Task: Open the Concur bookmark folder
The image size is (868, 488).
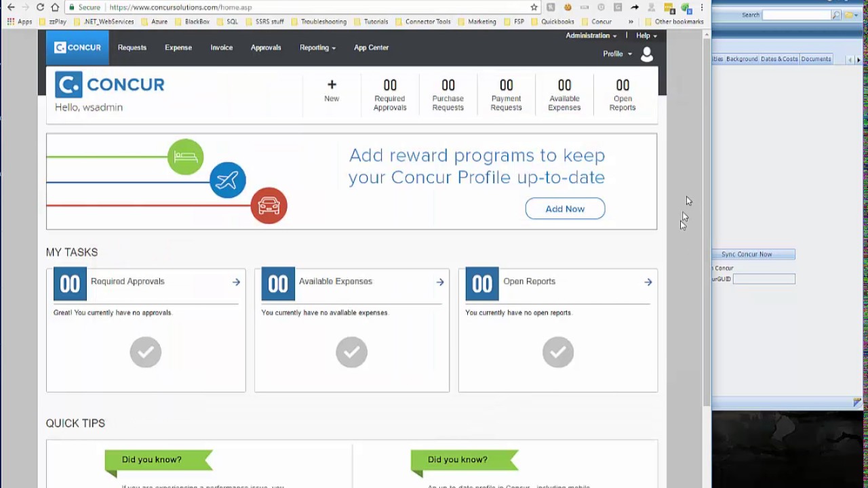Action: pos(596,22)
